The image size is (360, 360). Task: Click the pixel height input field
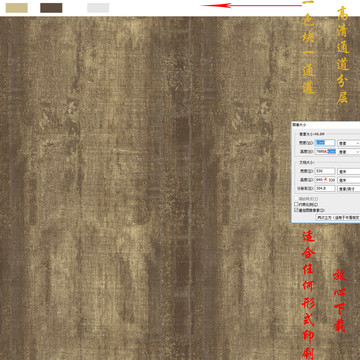point(325,152)
